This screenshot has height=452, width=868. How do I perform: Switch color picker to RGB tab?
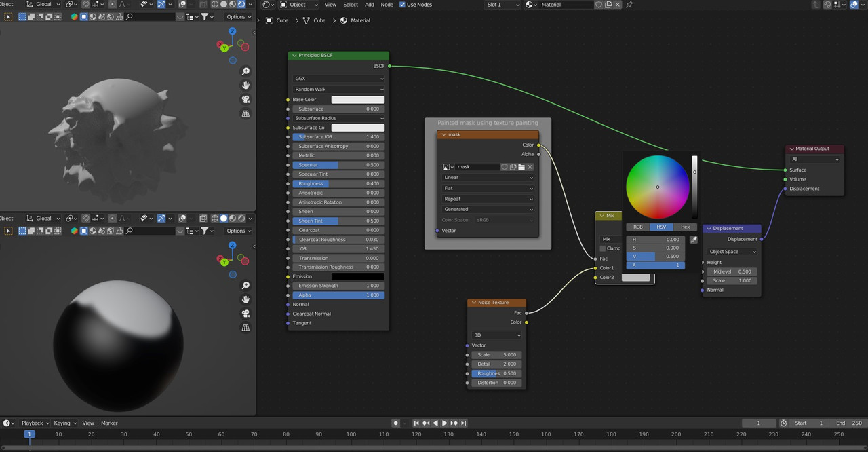(638, 227)
